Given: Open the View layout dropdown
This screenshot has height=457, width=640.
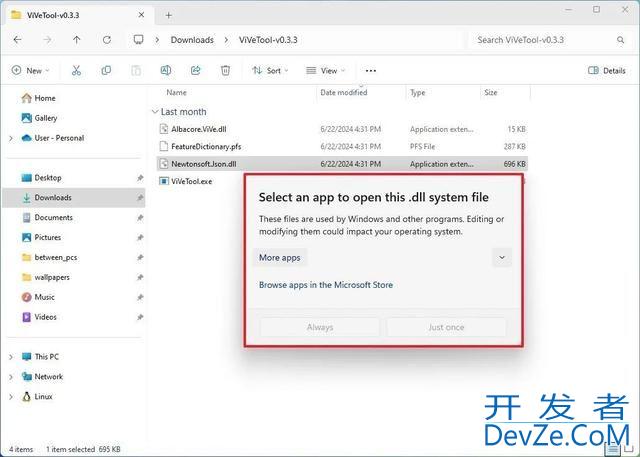Looking at the screenshot, I should coord(326,71).
